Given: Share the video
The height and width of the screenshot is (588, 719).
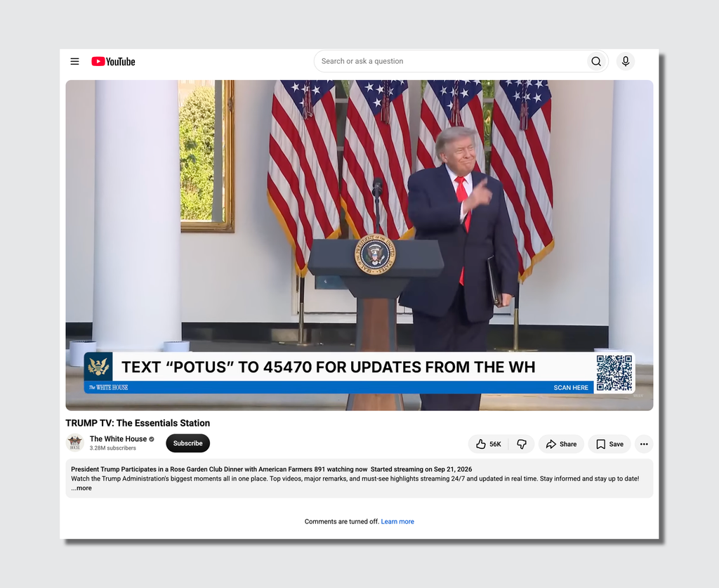Looking at the screenshot, I should coord(561,444).
